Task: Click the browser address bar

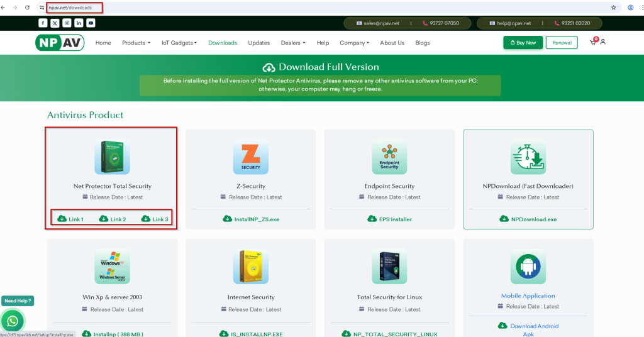Action: [314, 8]
